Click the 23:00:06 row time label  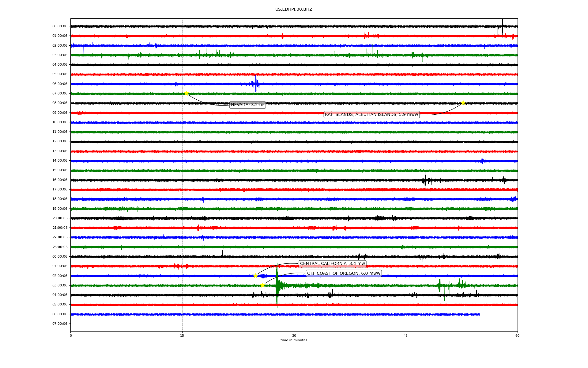(x=60, y=247)
